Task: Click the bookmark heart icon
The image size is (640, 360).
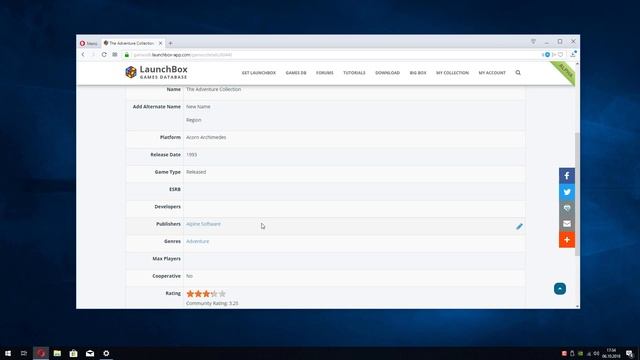Action: coord(561,54)
